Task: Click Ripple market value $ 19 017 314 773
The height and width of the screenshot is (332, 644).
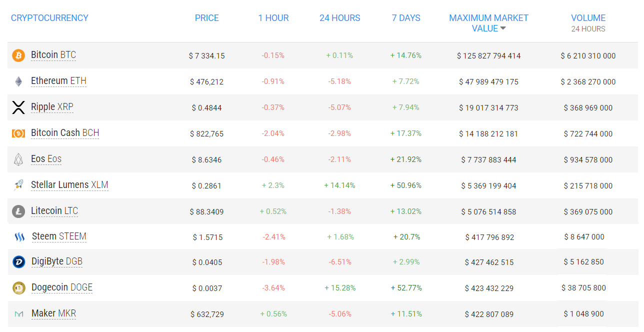Action: pyautogui.click(x=489, y=108)
